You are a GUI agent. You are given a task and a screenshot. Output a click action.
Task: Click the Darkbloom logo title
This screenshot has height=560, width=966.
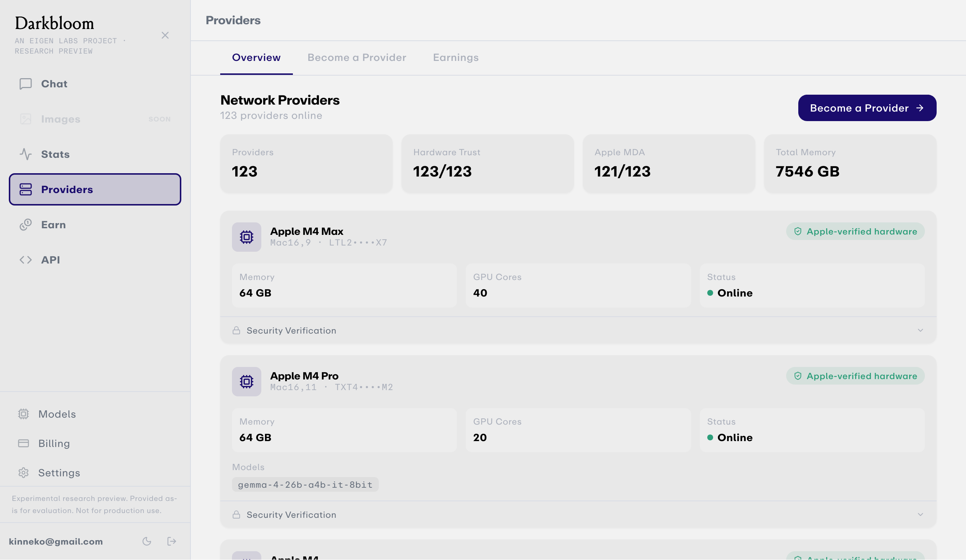54,23
